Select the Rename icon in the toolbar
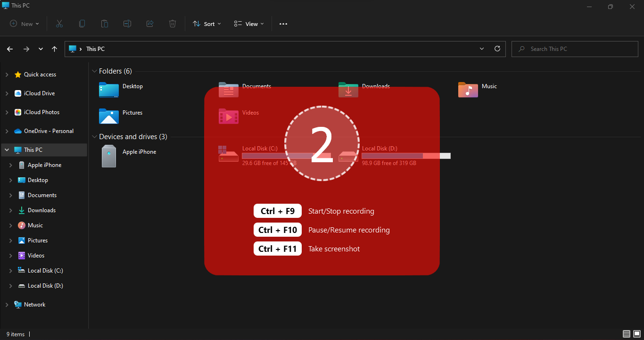Viewport: 644px width, 340px height. (x=127, y=24)
